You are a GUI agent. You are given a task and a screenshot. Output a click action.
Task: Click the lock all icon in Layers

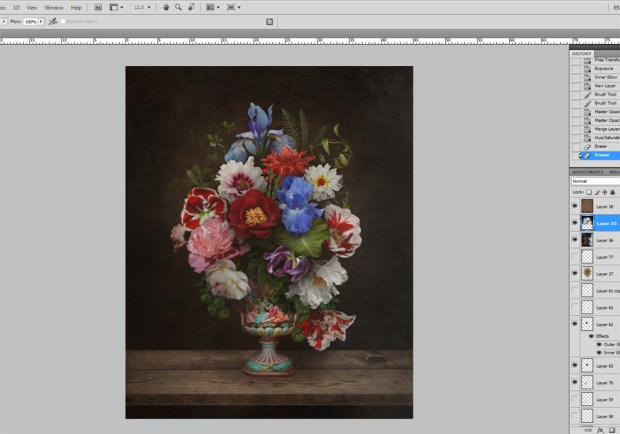(x=612, y=191)
